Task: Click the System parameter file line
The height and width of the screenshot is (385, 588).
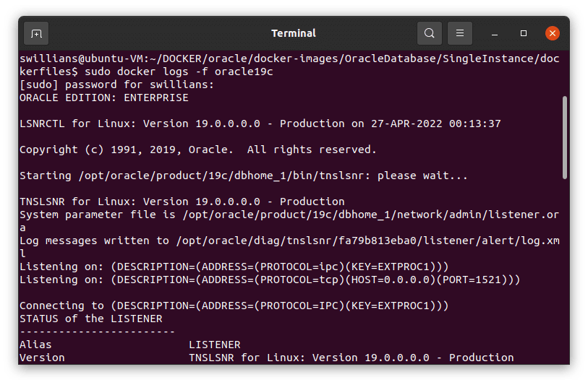Action: [260, 215]
